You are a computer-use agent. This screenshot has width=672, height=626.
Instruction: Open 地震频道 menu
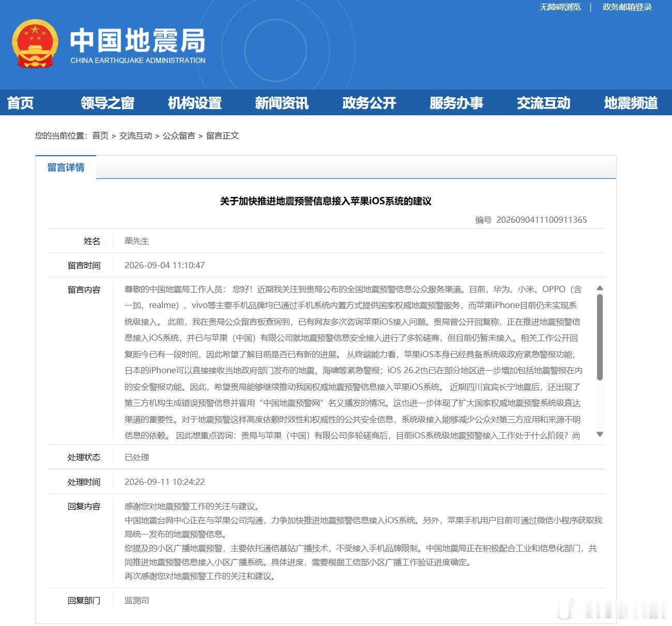[x=631, y=103]
